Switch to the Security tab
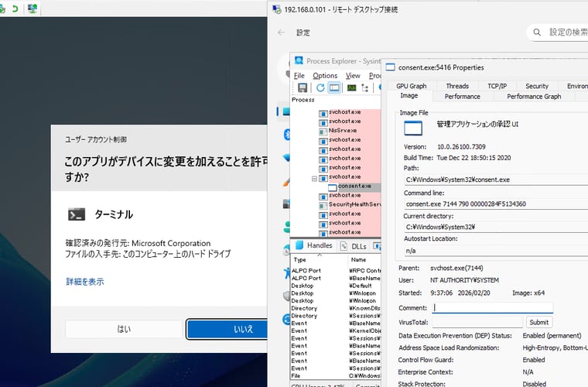588x387 pixels. pyautogui.click(x=537, y=86)
